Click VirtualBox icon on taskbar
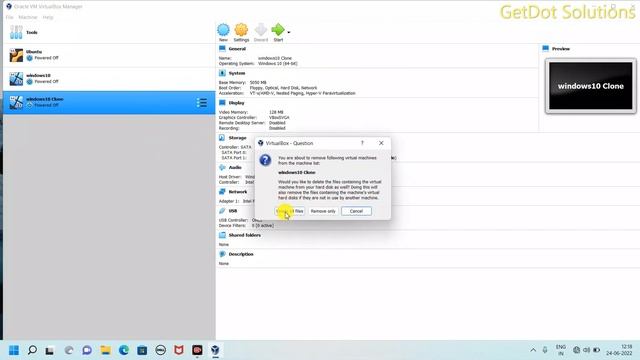640x360 pixels. (216, 350)
